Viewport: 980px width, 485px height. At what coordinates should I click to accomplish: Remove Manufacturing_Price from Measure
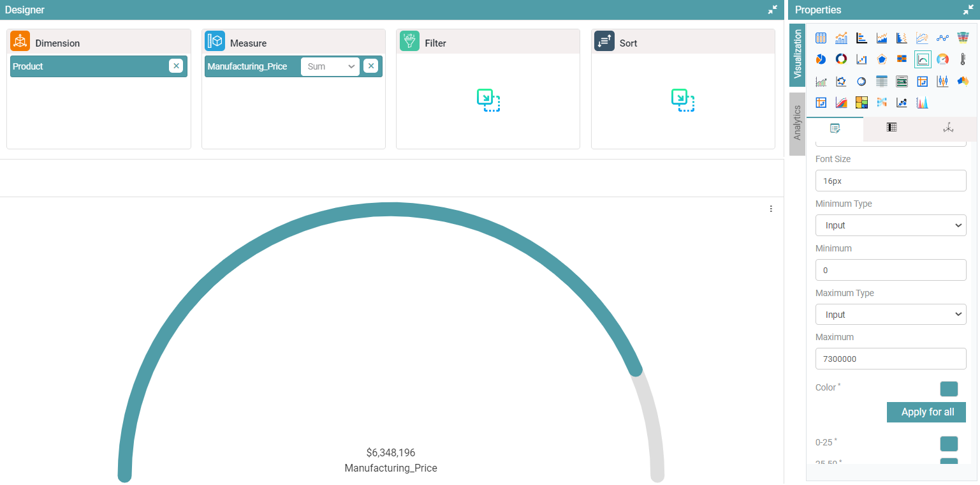click(370, 66)
